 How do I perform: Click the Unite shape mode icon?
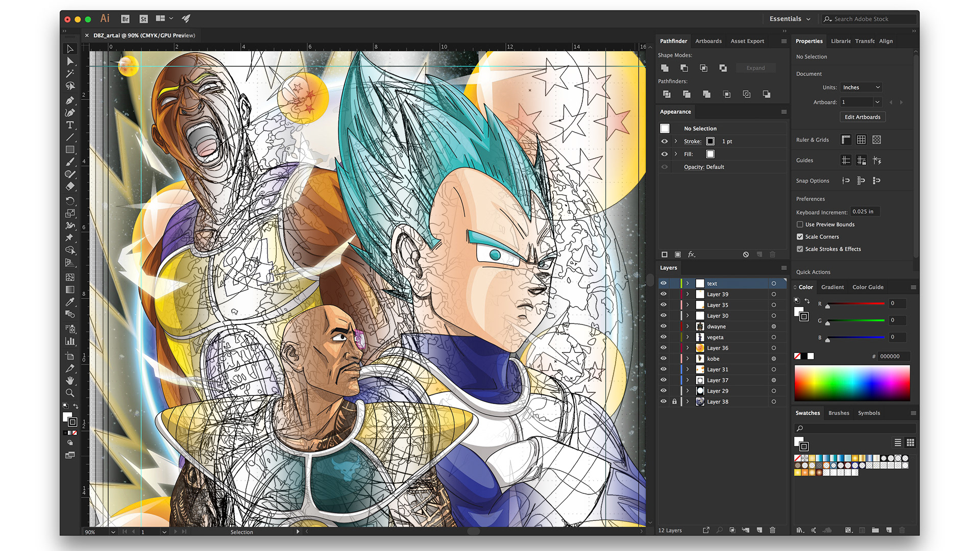[x=665, y=68]
